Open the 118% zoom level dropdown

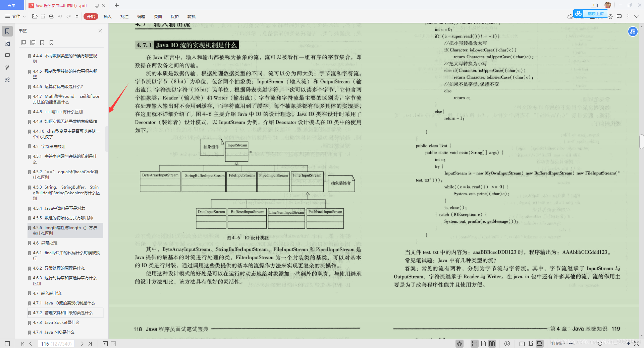coord(558,344)
